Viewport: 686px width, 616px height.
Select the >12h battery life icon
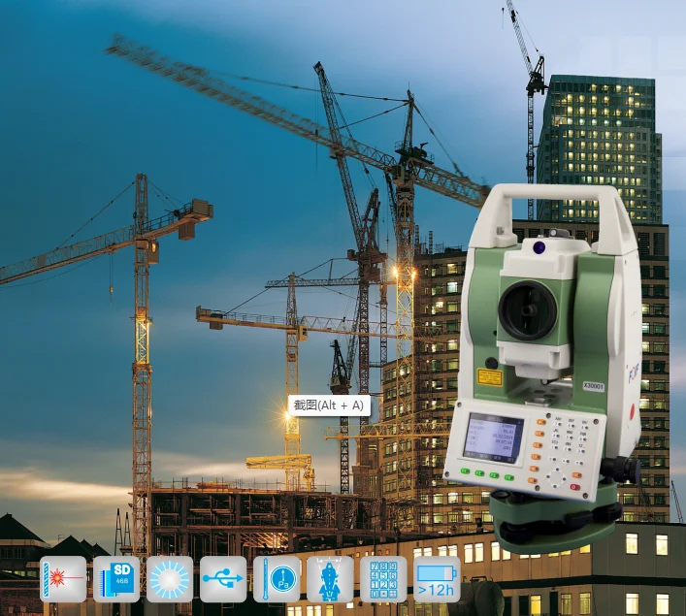coord(437,579)
